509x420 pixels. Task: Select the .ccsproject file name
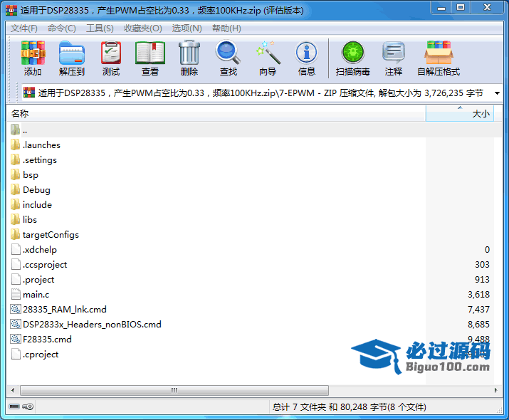point(45,265)
